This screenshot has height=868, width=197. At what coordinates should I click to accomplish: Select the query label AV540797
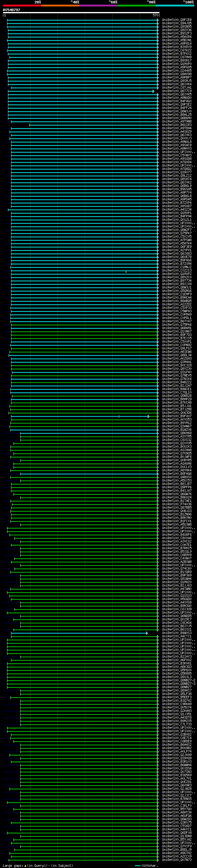pos(11,10)
